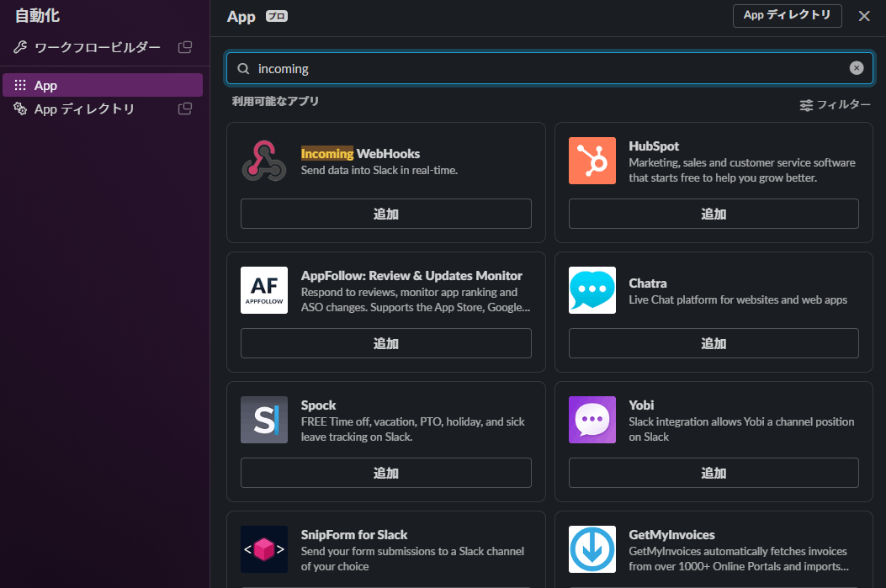
Task: Open App ディレクトリ button at top right
Action: coord(787,16)
